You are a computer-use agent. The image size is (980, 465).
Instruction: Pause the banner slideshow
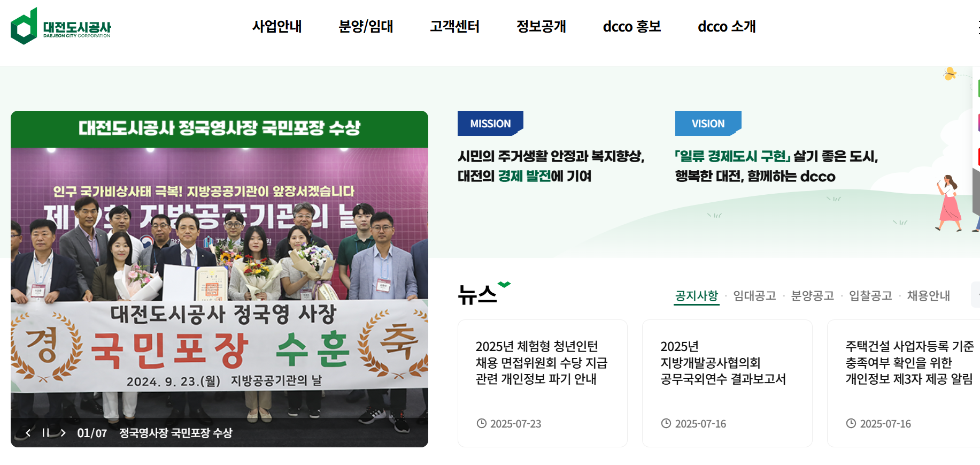point(45,433)
